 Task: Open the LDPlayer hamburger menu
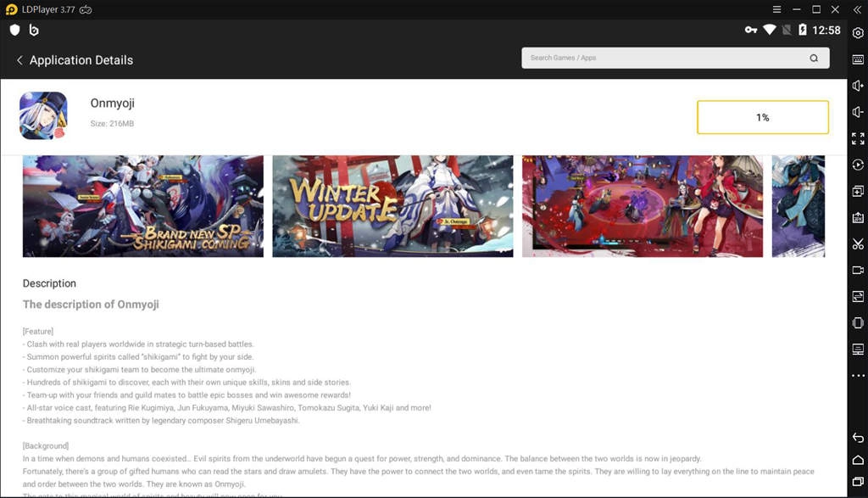coord(776,9)
